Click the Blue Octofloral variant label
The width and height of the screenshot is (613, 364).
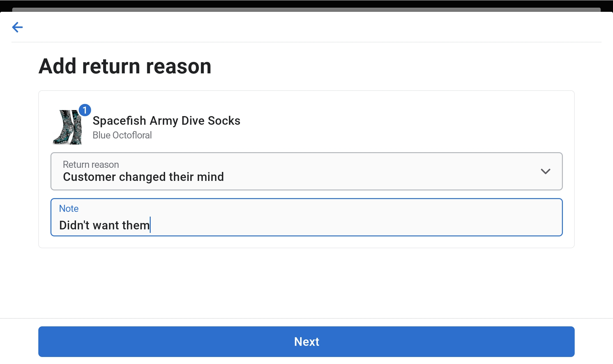(122, 135)
